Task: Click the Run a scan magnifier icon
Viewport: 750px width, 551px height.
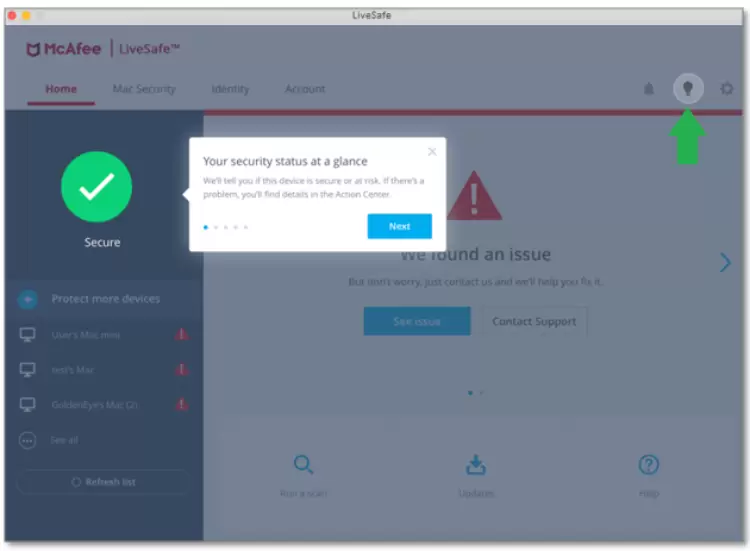Action: point(303,464)
